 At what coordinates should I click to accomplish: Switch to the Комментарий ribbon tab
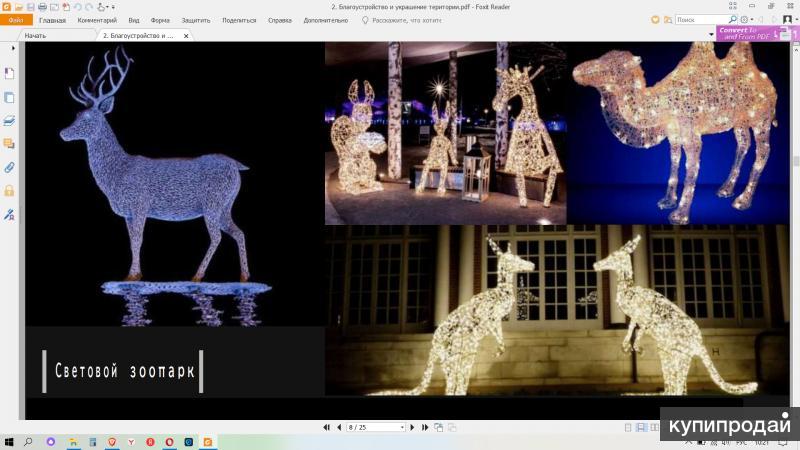[x=97, y=20]
